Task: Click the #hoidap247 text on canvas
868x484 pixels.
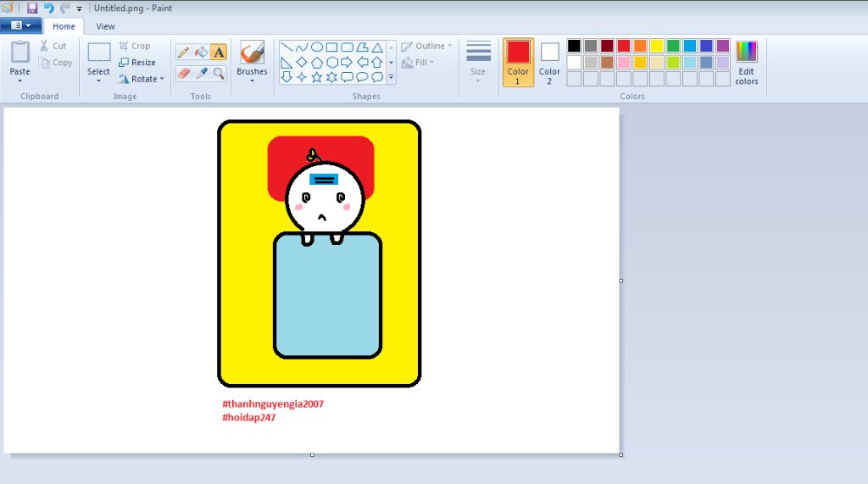Action: 248,418
